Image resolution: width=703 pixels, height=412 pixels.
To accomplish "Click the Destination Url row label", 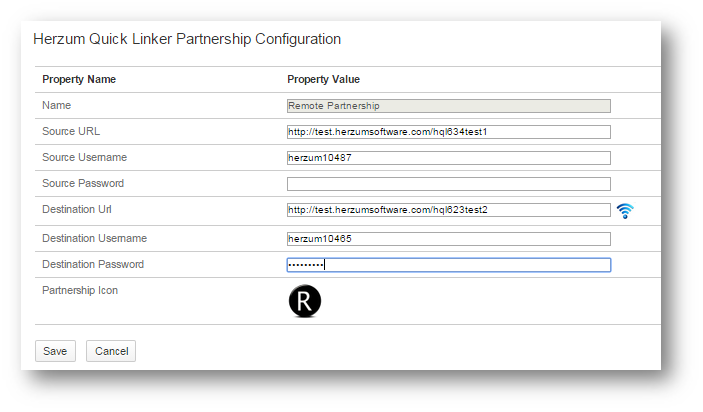I will tap(76, 211).
